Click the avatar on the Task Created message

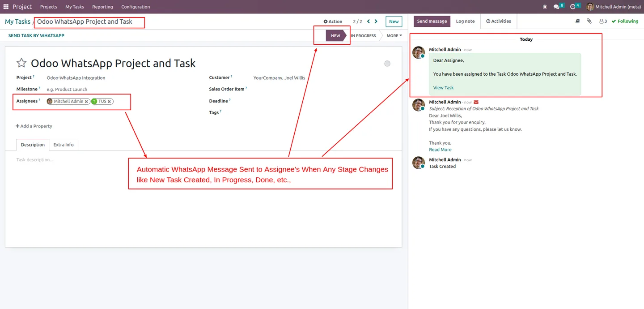click(x=419, y=163)
